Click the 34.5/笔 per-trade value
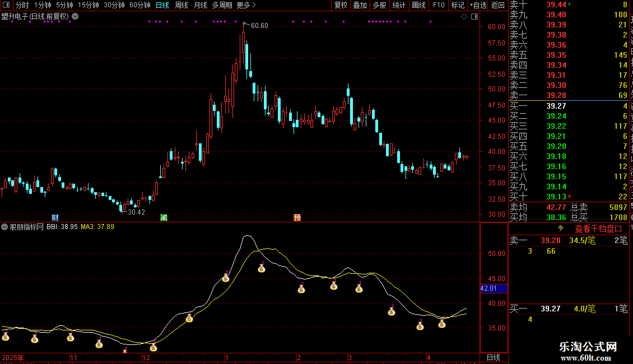Image resolution: width=633 pixels, height=364 pixels. 582,240
